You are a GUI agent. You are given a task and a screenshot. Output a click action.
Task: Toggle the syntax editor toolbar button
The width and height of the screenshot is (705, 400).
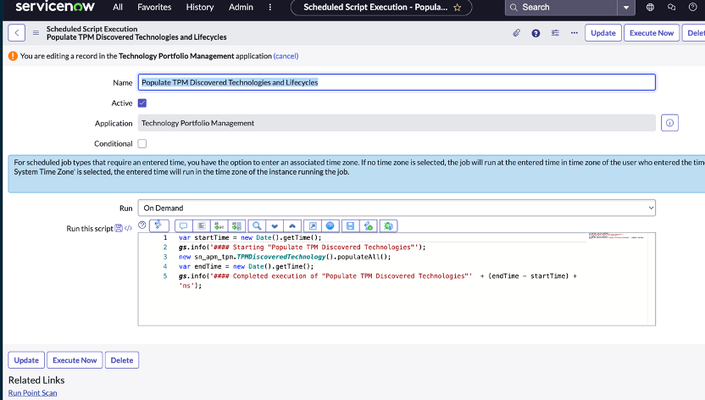coord(159,225)
